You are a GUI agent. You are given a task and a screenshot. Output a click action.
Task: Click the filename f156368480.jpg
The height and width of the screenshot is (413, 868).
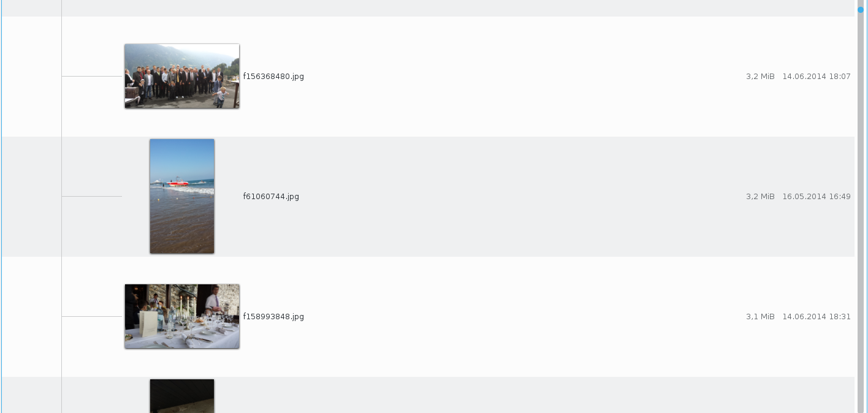click(x=273, y=77)
